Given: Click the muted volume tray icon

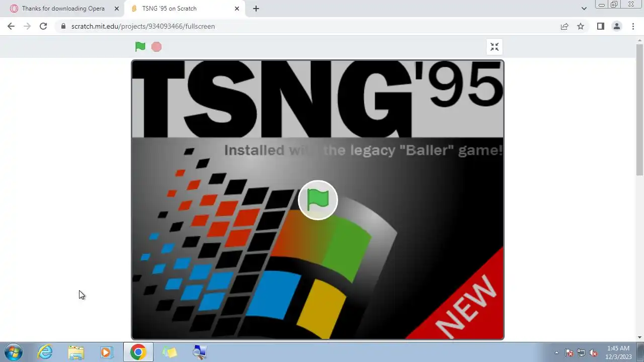Looking at the screenshot, I should coord(593,352).
